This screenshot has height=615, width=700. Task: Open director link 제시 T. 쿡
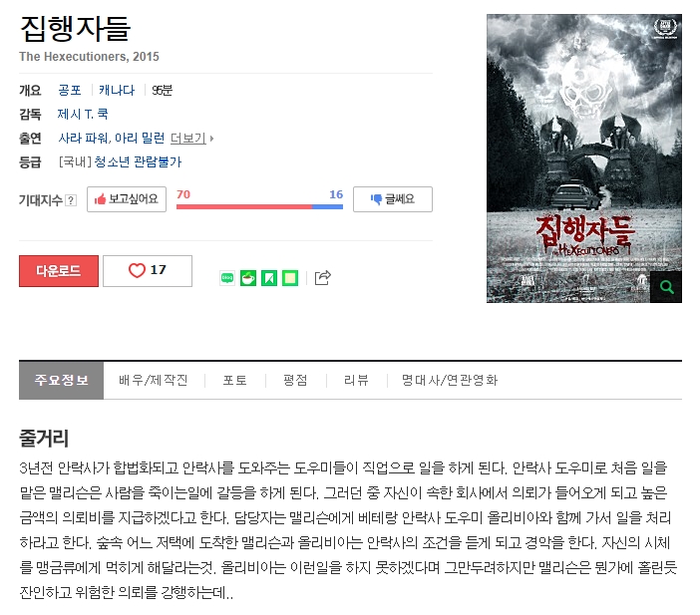[x=83, y=115]
